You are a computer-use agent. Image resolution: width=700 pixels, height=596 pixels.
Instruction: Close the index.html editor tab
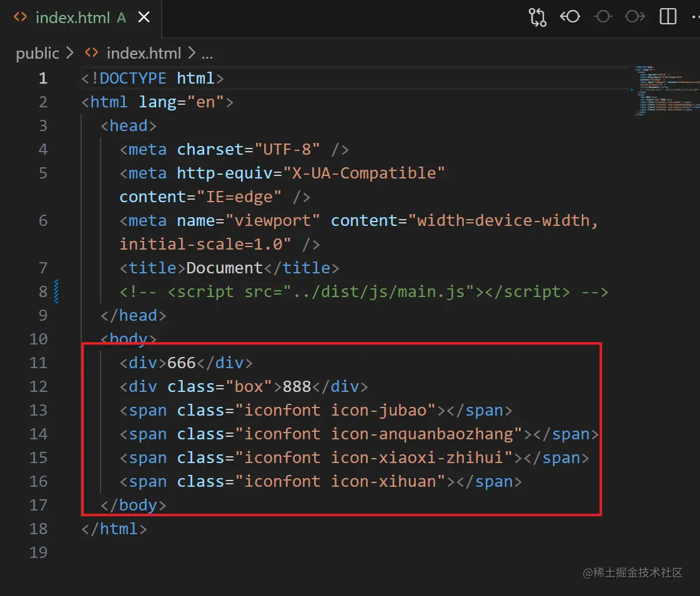[144, 17]
